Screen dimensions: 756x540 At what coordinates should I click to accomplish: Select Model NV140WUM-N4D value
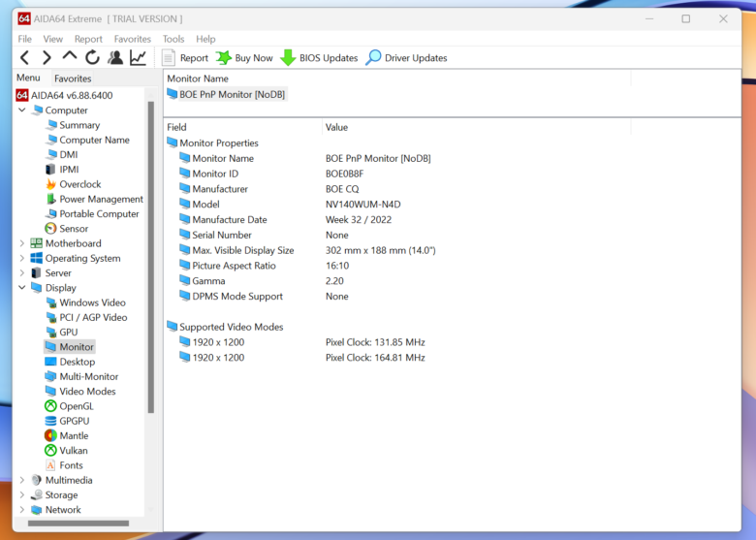tap(362, 205)
